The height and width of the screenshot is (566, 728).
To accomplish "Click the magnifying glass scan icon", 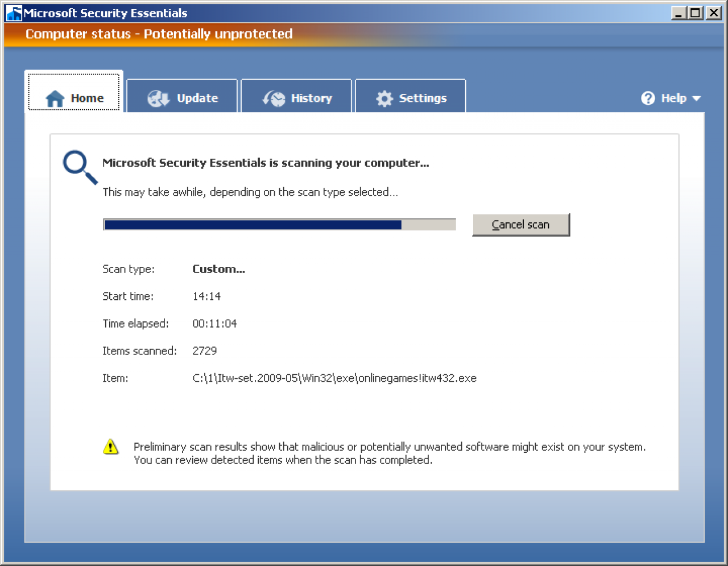I will pyautogui.click(x=80, y=167).
